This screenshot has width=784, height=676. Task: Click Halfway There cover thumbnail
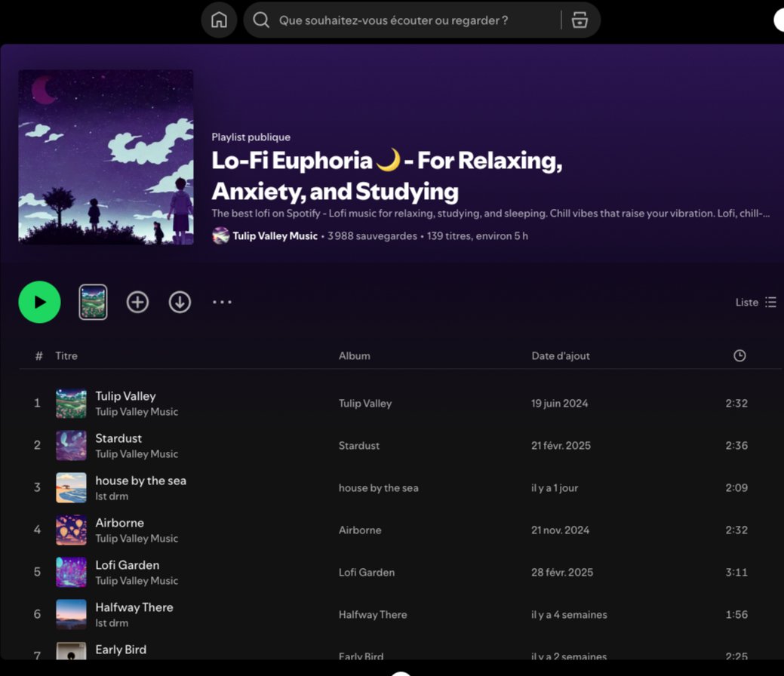(x=71, y=614)
